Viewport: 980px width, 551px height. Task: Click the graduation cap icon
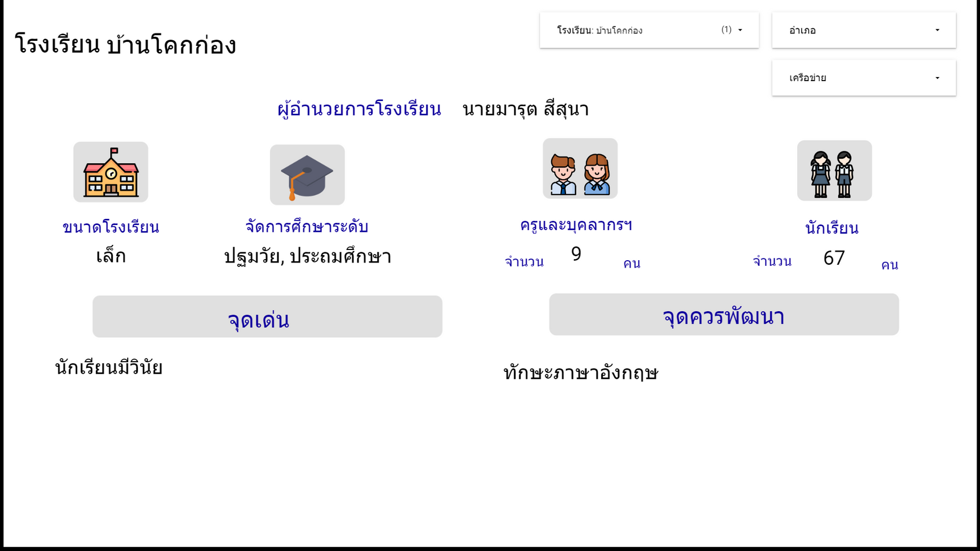click(x=307, y=175)
